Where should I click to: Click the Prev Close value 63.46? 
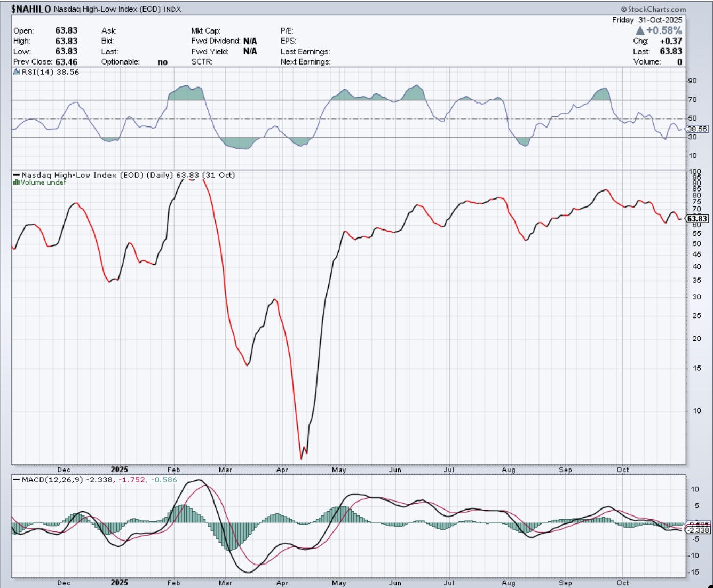[66, 62]
